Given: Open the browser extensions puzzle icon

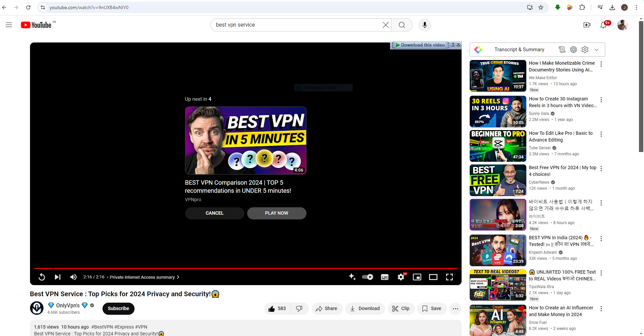Looking at the screenshot, I should click(x=582, y=7).
